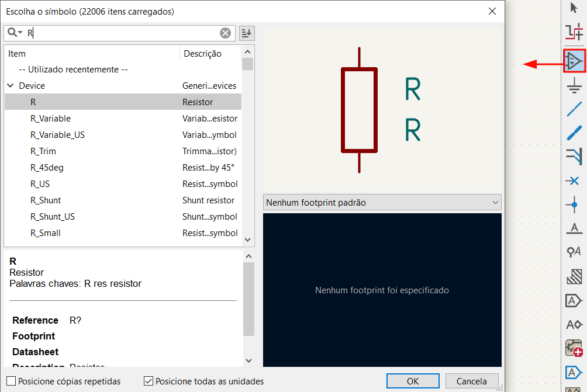Open the magnifier search options dropdown

[15, 33]
